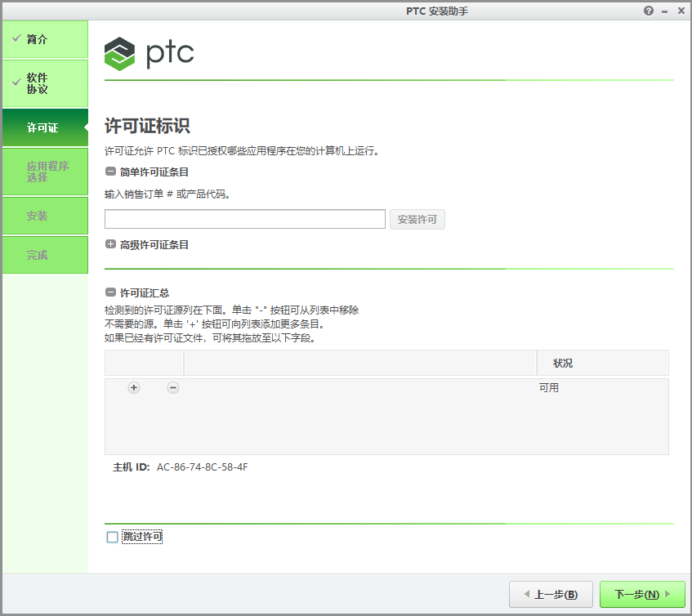Click the 可用 status label

pos(549,387)
